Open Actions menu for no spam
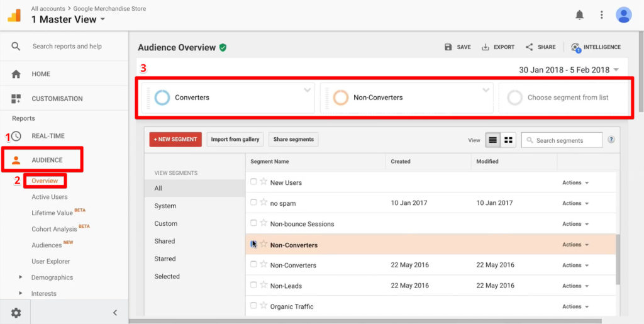 tap(575, 203)
